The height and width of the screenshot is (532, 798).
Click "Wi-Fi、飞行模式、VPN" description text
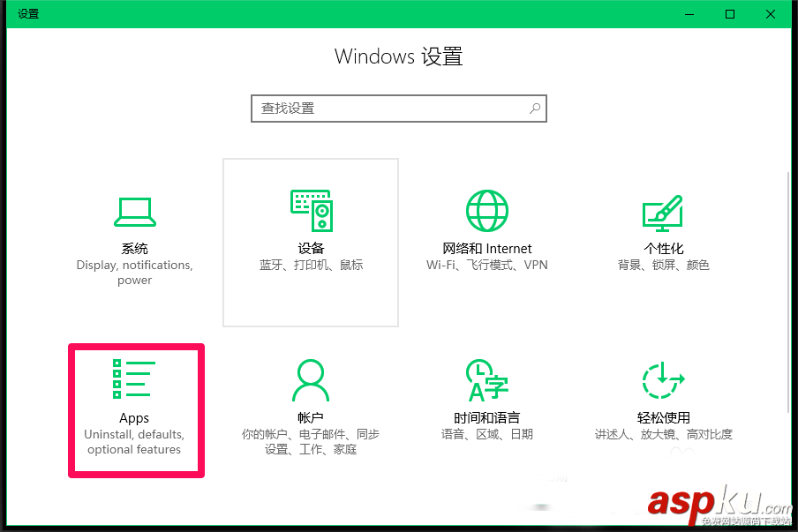click(x=487, y=265)
